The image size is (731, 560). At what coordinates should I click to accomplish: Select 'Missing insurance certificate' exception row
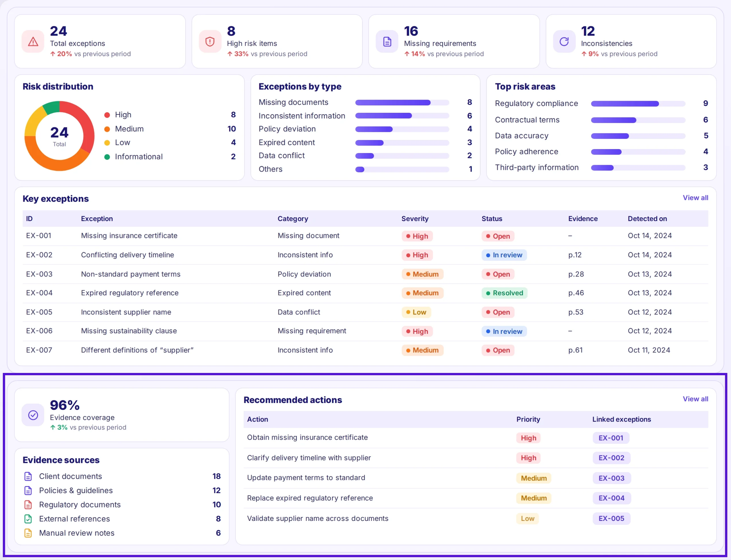click(365, 236)
